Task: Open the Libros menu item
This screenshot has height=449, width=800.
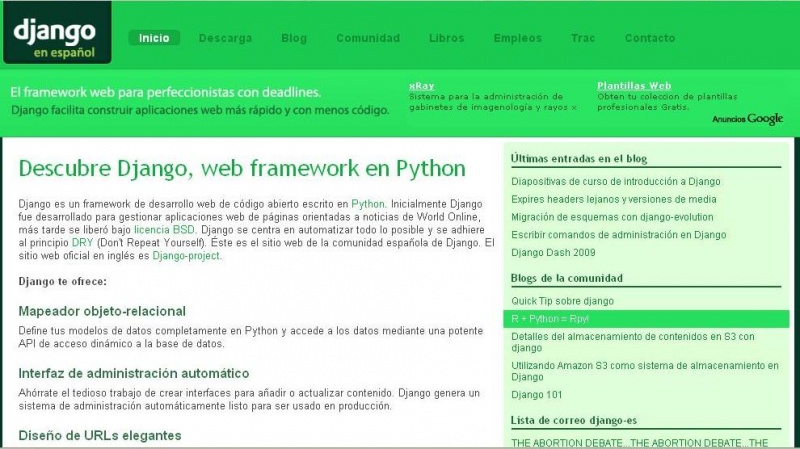Action: 446,38
